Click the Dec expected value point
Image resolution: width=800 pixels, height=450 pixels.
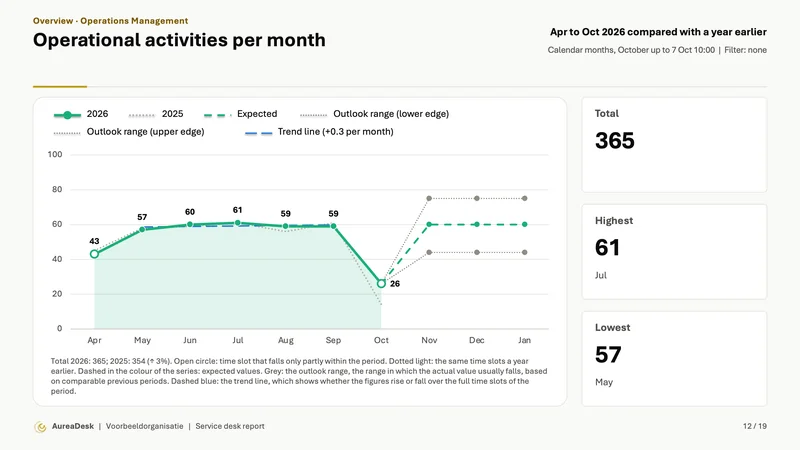(477, 224)
